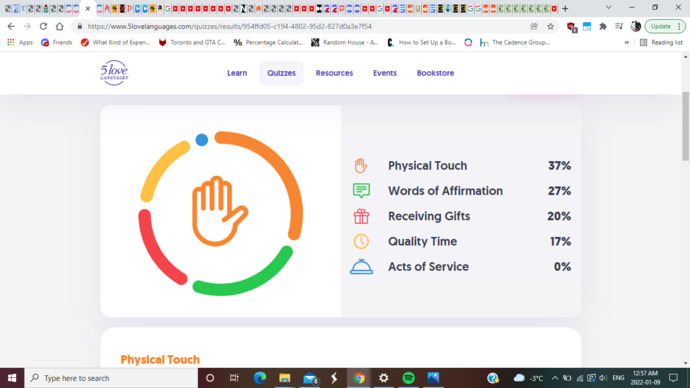Screen dimensions: 690x388
Task: Bookmark this page with the star icon
Action: point(550,26)
